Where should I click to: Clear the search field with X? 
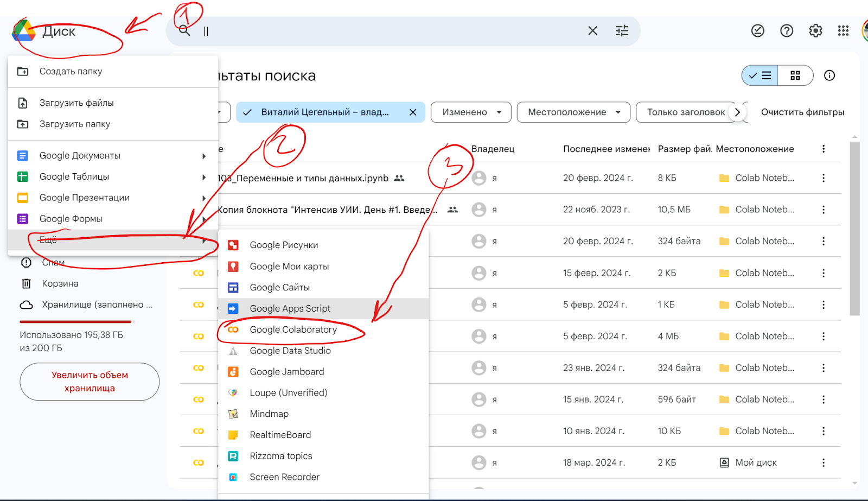tap(592, 31)
